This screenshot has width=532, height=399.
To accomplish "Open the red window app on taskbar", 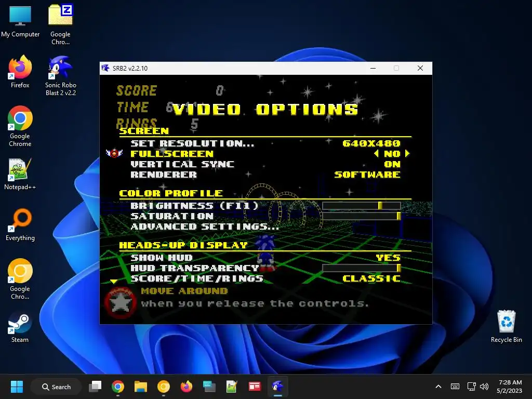I will tap(255, 387).
